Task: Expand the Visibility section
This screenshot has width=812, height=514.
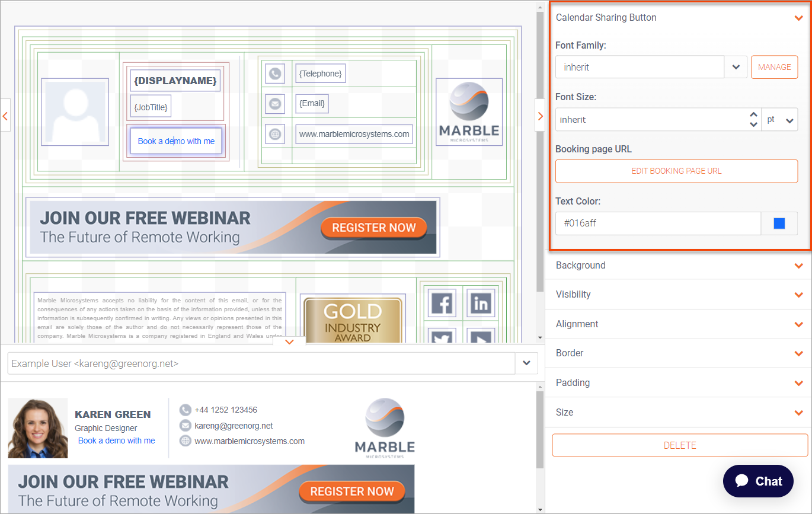Action: [x=798, y=295]
